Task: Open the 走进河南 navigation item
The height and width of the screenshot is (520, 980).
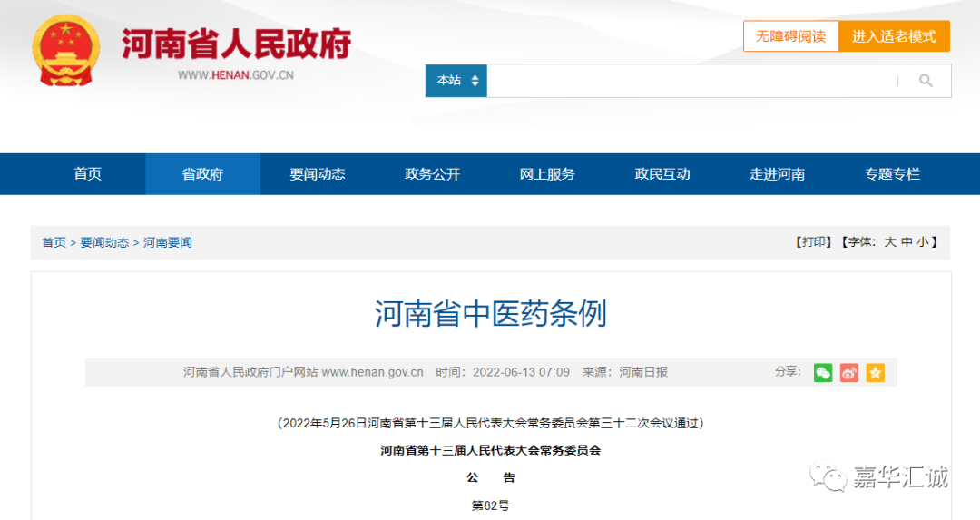Action: tap(777, 174)
